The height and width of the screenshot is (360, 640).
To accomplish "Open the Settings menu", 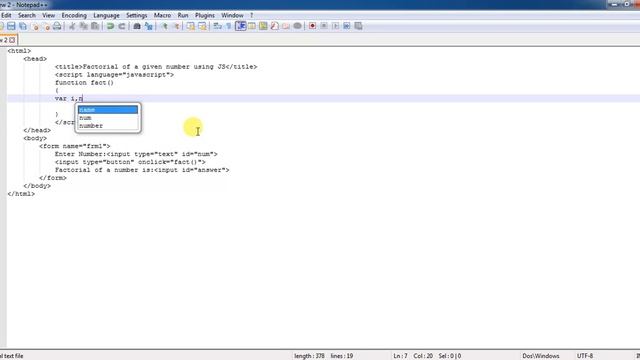I will click(136, 15).
